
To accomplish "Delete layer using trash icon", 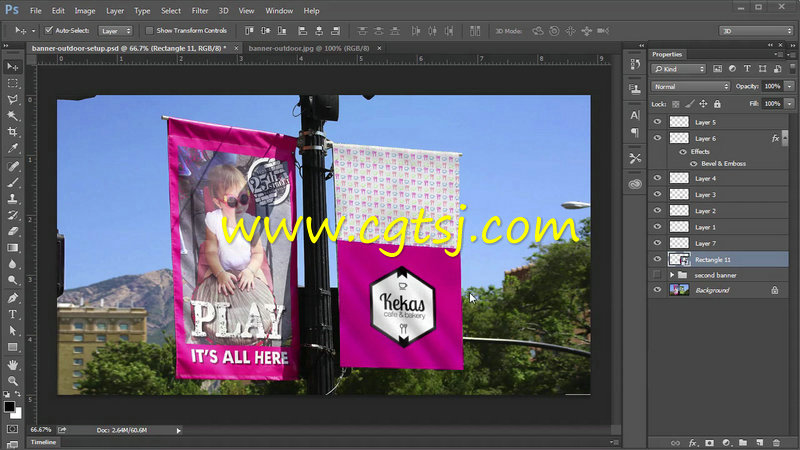I will click(x=777, y=443).
